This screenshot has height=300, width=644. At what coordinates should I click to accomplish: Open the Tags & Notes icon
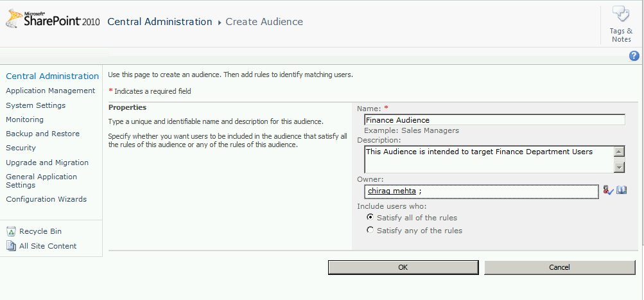click(x=621, y=15)
